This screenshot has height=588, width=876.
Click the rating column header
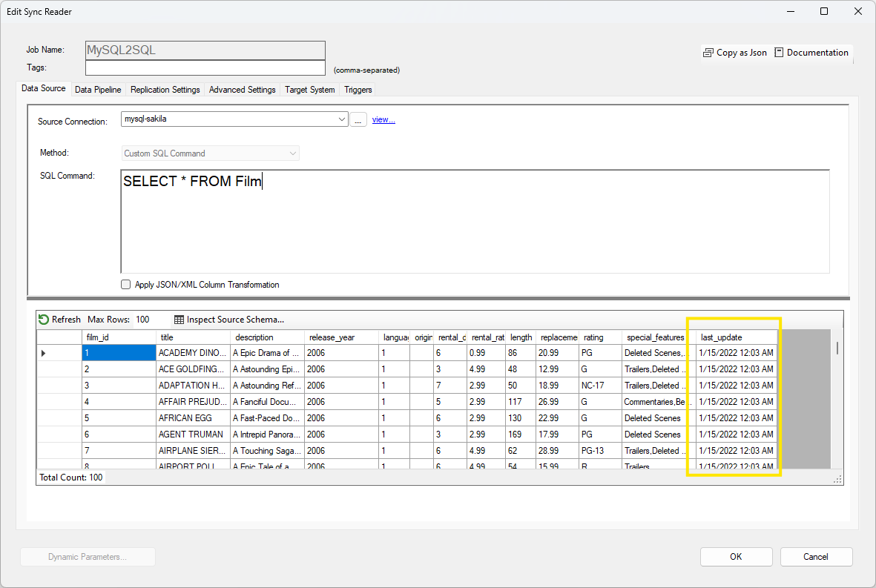[x=600, y=337]
